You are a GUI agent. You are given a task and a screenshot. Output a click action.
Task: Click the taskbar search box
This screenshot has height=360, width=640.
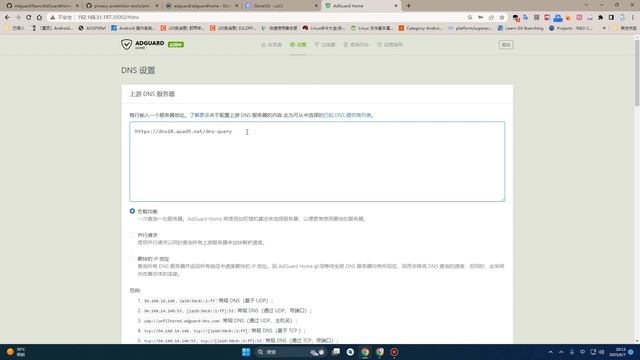tap(291, 352)
